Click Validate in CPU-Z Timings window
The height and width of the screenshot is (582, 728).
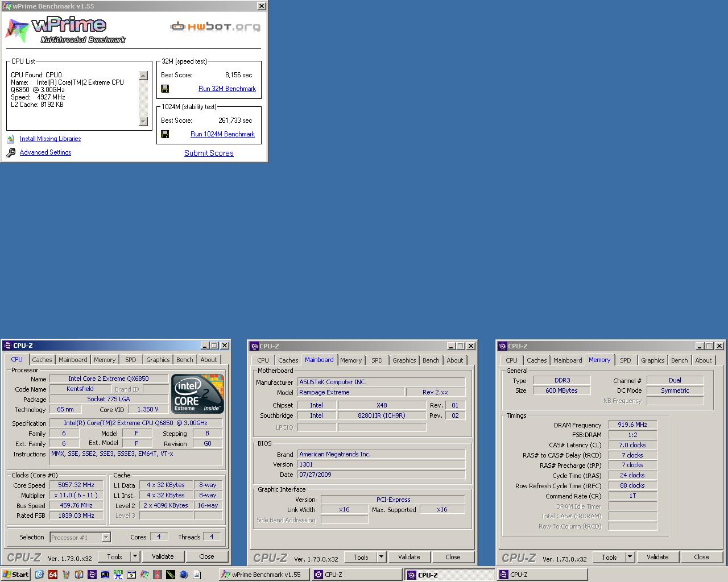click(x=657, y=557)
